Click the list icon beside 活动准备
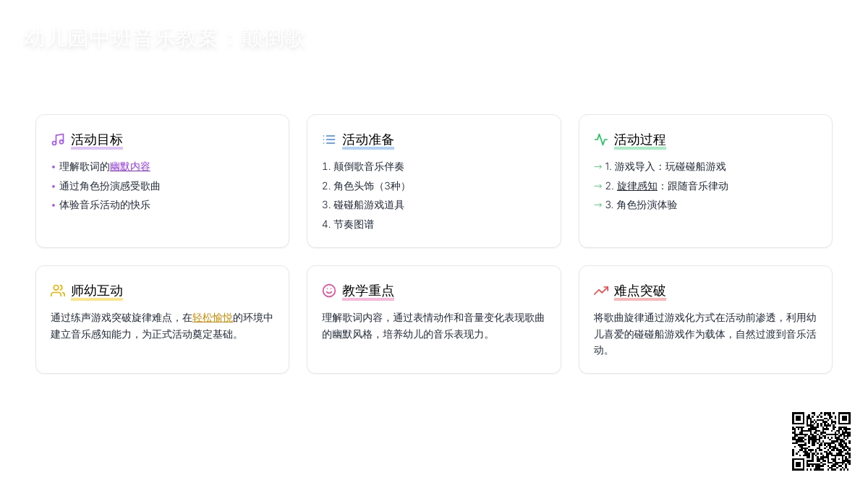Viewport: 868px width, 488px height. 329,140
